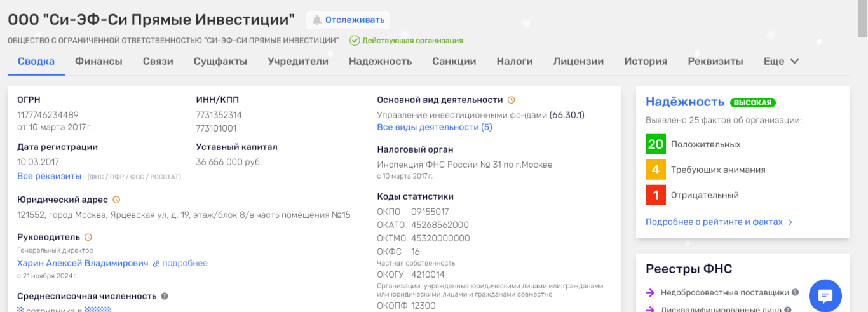Open the Сущфакты tab
This screenshot has width=868, height=312.
tap(220, 62)
